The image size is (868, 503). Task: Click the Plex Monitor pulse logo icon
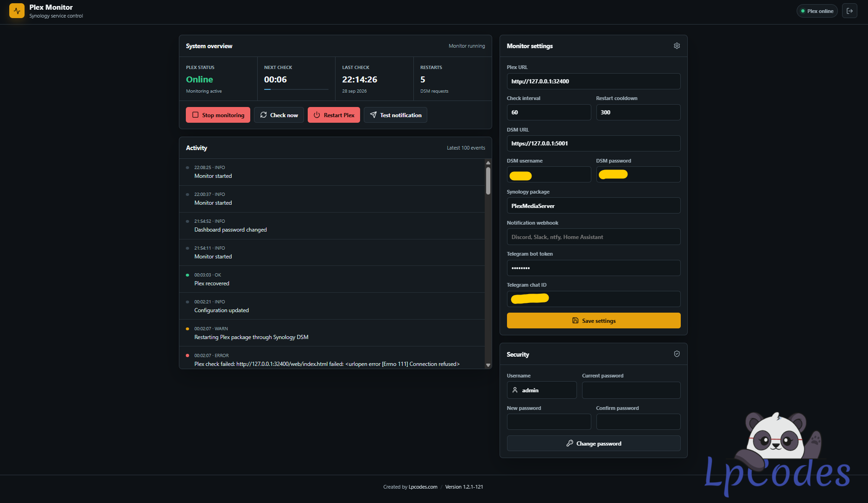pos(17,11)
